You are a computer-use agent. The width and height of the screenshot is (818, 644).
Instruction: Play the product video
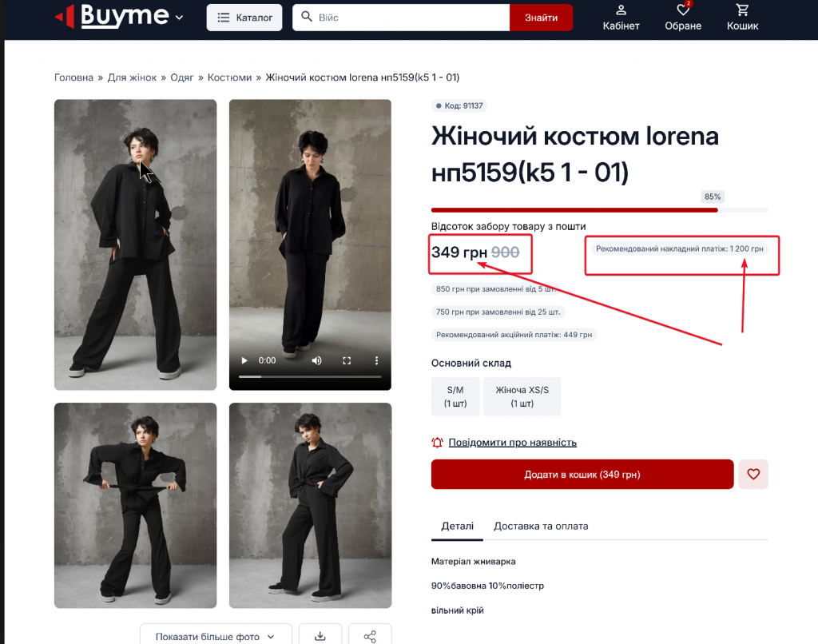(245, 360)
